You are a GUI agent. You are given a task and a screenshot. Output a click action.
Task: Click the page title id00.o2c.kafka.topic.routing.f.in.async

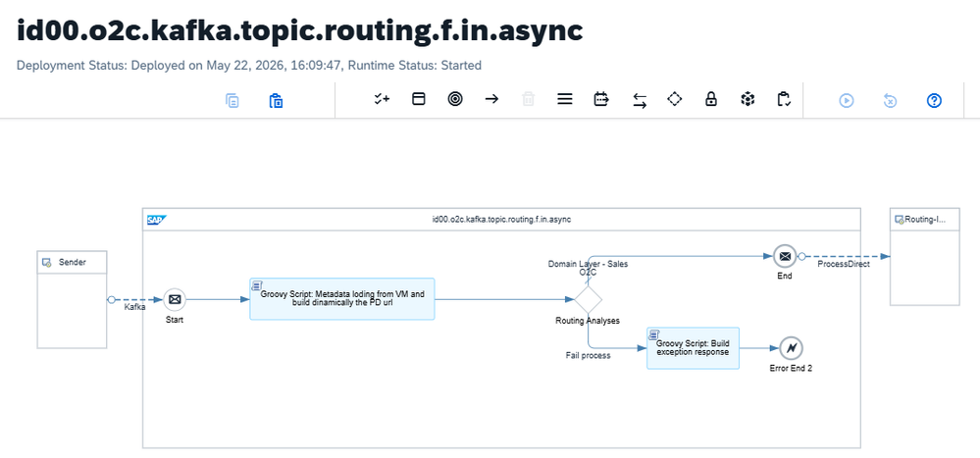[300, 30]
